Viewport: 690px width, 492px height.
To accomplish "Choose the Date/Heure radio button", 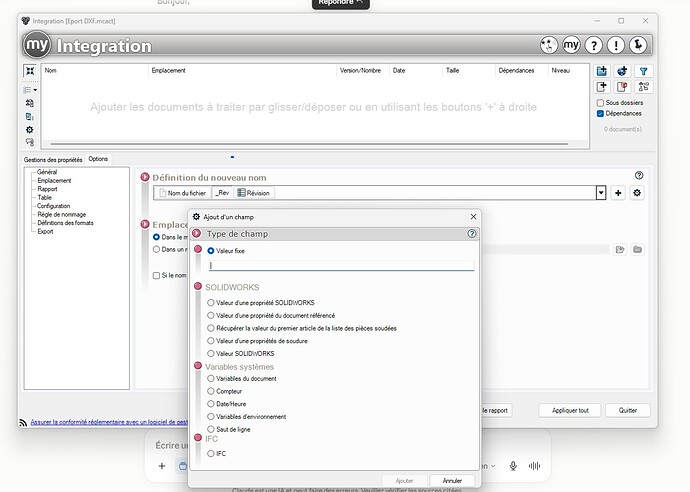I will pyautogui.click(x=211, y=404).
